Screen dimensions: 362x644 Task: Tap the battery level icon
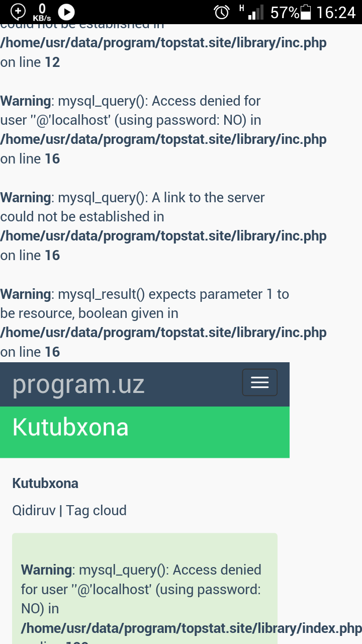pyautogui.click(x=306, y=12)
